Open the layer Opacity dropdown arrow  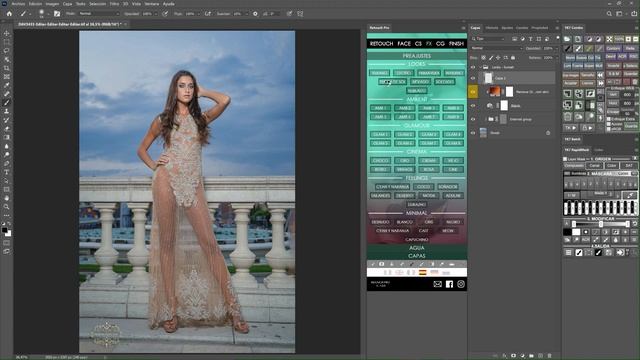pos(556,48)
